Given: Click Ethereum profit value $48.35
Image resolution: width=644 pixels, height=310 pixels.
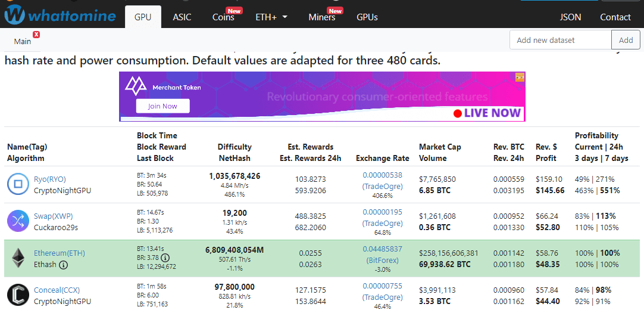Looking at the screenshot, I should (x=548, y=264).
